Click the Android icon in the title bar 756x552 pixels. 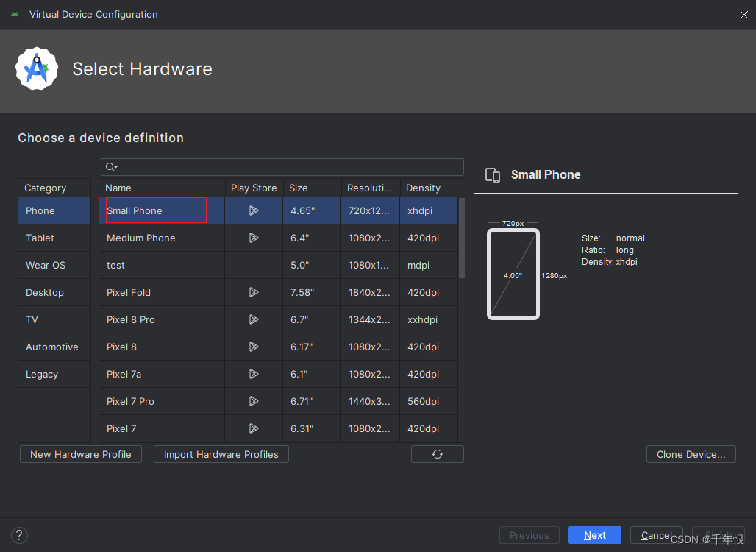click(15, 15)
